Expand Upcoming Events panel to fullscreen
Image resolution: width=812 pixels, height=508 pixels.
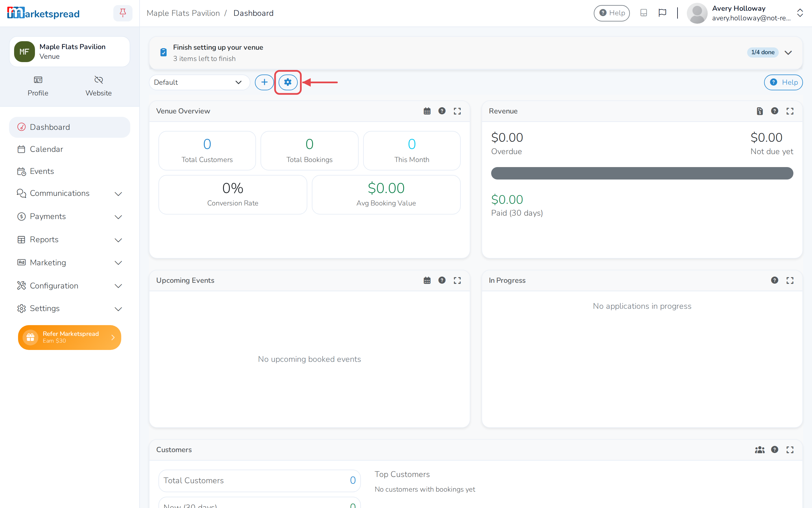coord(457,281)
